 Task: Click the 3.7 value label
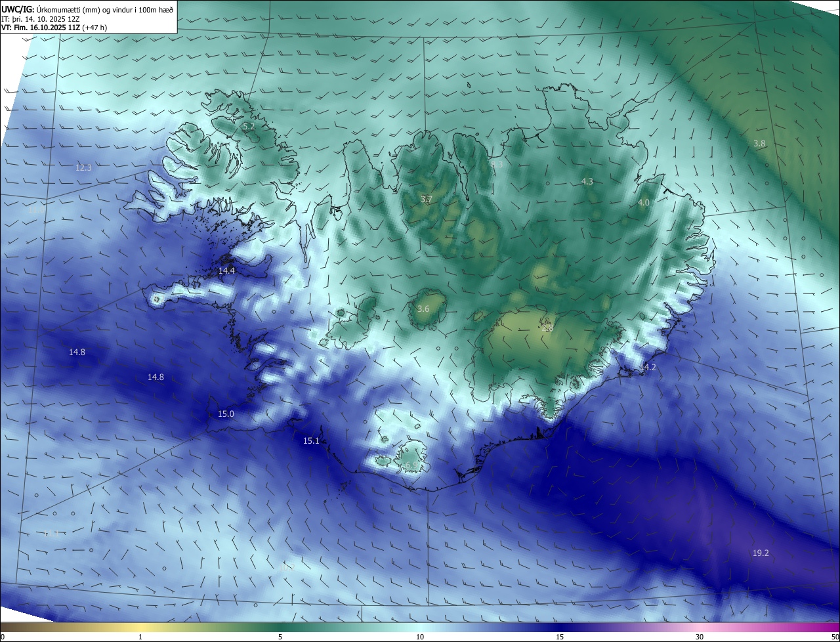(426, 199)
